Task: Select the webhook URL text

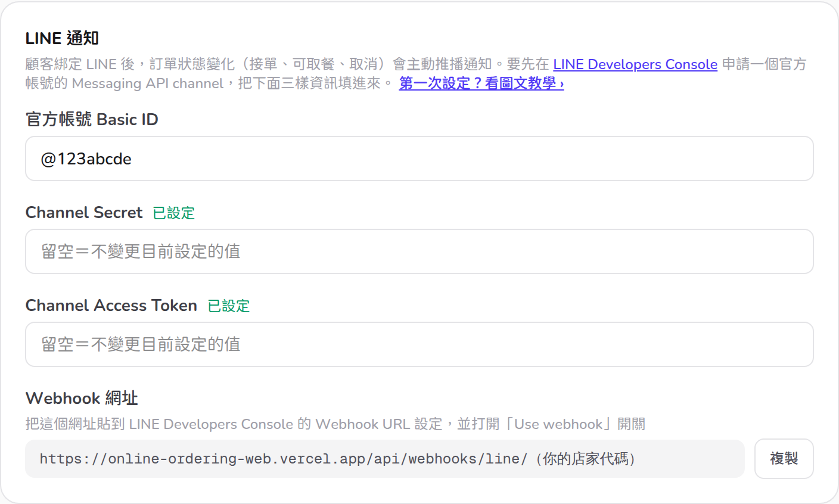Action: (337, 459)
